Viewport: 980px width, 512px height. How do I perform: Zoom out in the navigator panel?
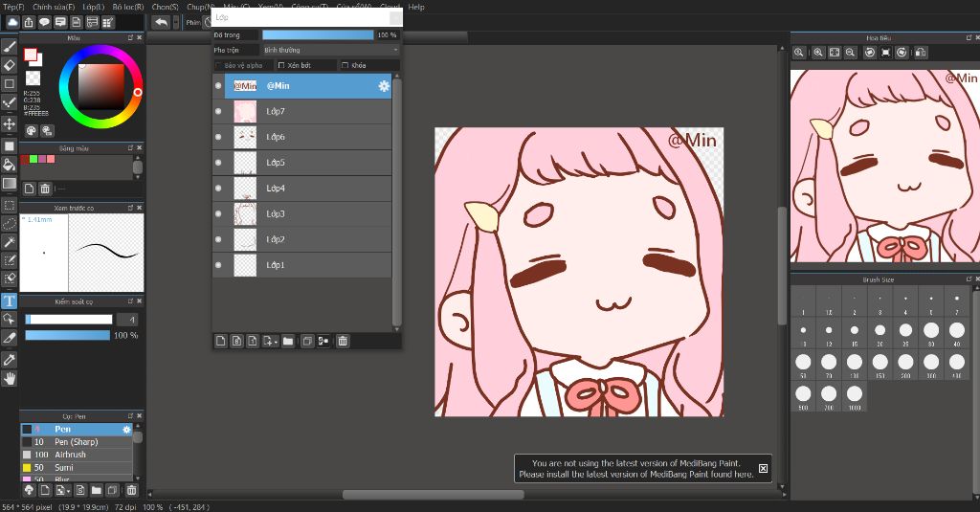pos(850,53)
